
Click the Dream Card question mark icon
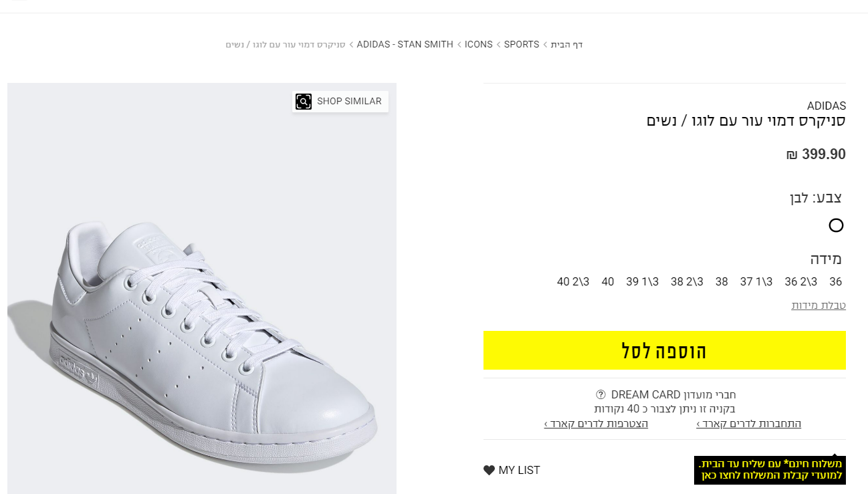[x=600, y=394]
